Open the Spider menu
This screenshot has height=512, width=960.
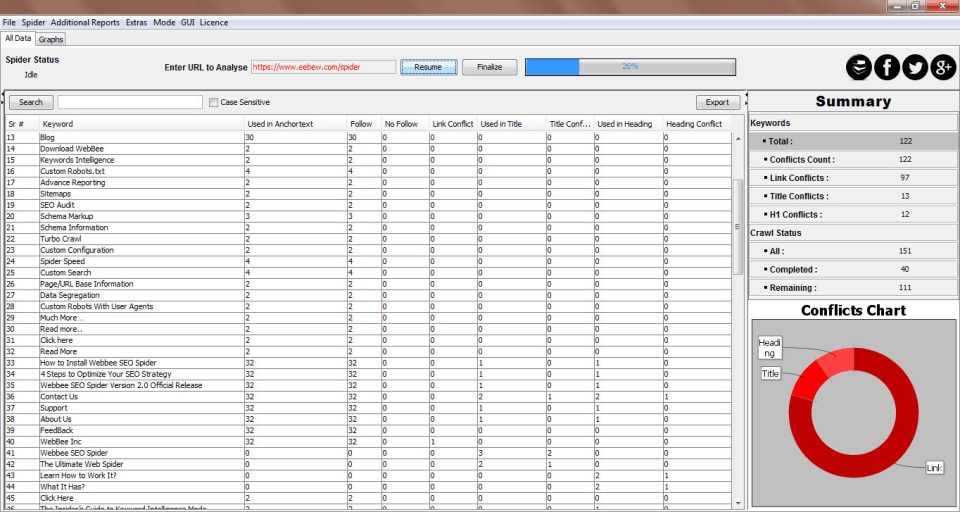(33, 22)
